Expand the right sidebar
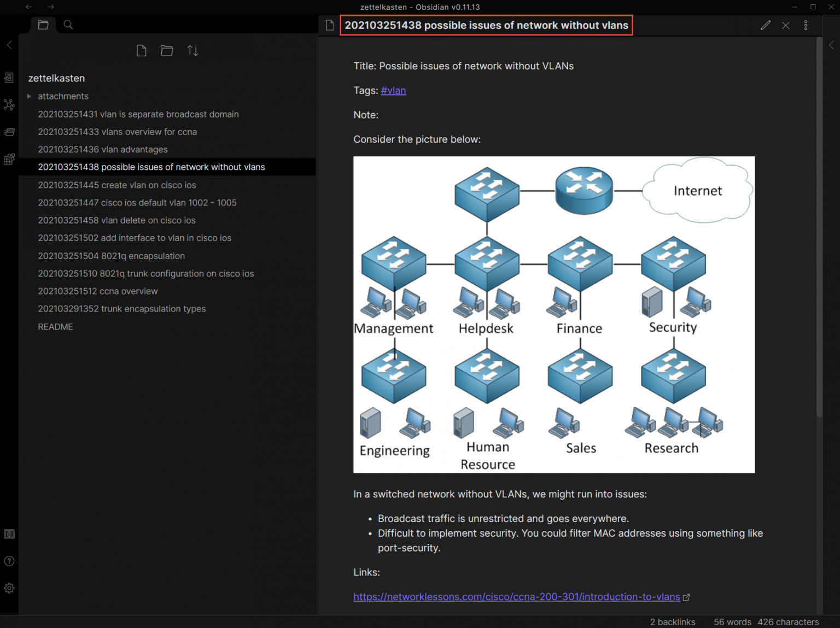Screen dimensions: 840x628 click(x=831, y=45)
